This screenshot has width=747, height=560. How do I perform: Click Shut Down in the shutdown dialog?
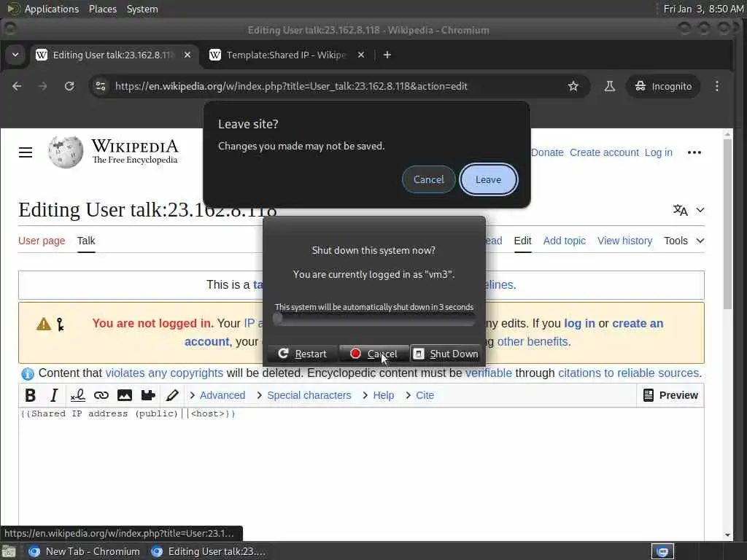(446, 354)
